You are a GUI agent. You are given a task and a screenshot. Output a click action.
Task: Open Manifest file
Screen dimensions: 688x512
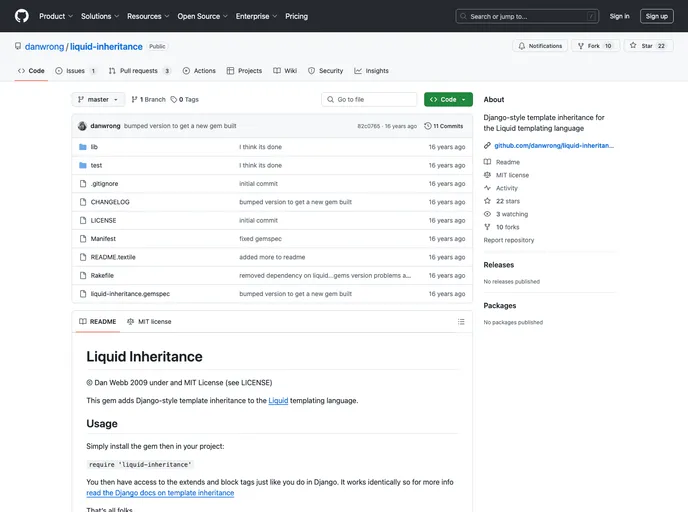pos(103,239)
